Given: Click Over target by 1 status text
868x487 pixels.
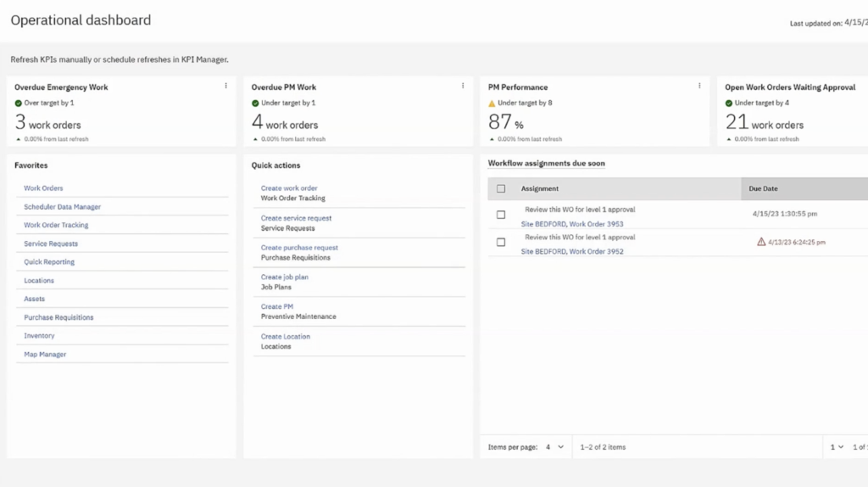Looking at the screenshot, I should [x=48, y=103].
